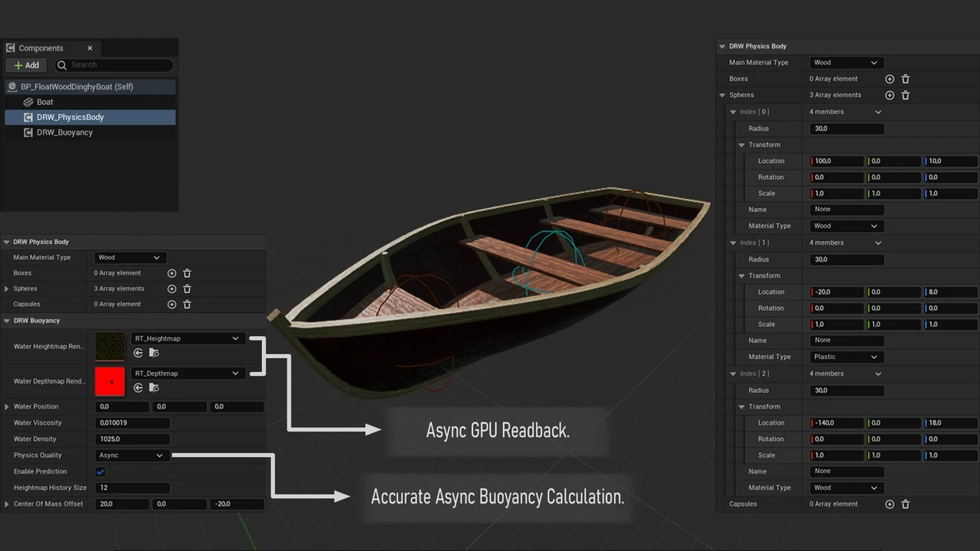980x551 pixels.
Task: Click browse-to-asset icon under RT_Heightmap
Action: (154, 353)
